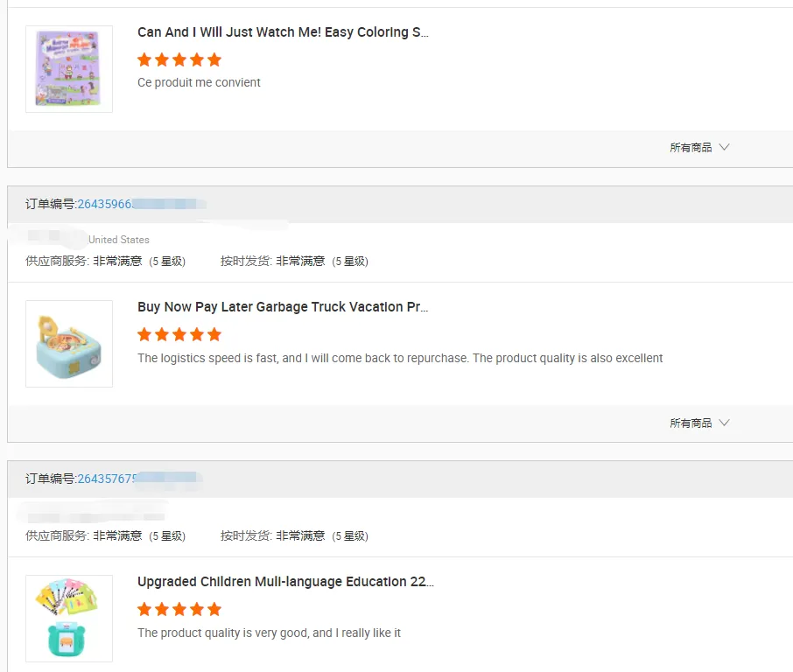
Task: Click the Easy Coloring product title
Action: [x=283, y=32]
